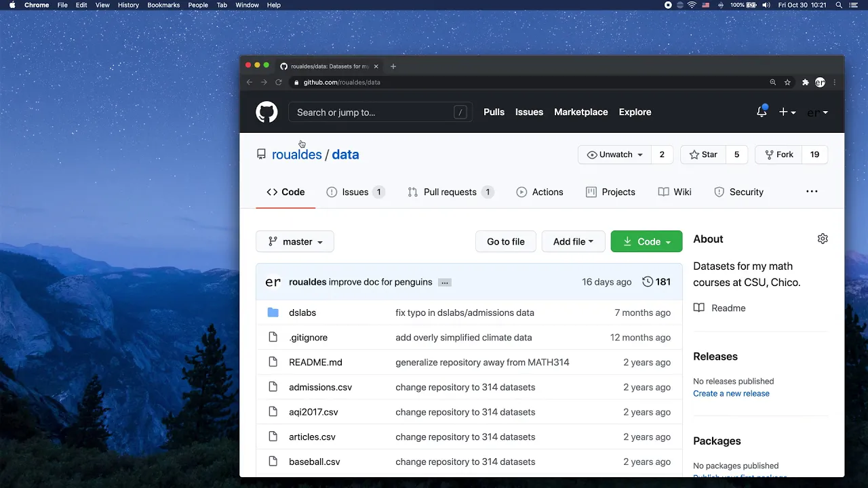Viewport: 868px width, 488px height.
Task: Switch to the Issues tab
Action: [355, 192]
